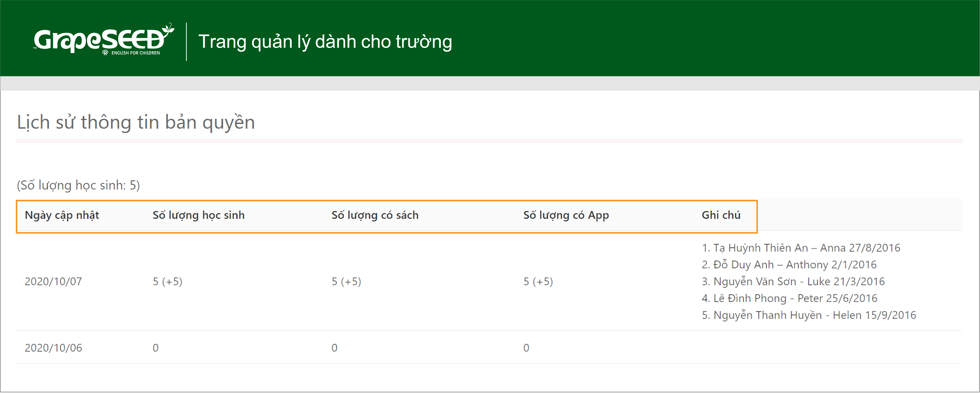
Task: Click student count '5 (+5)' in 2020/10/07 row
Action: coord(167,282)
